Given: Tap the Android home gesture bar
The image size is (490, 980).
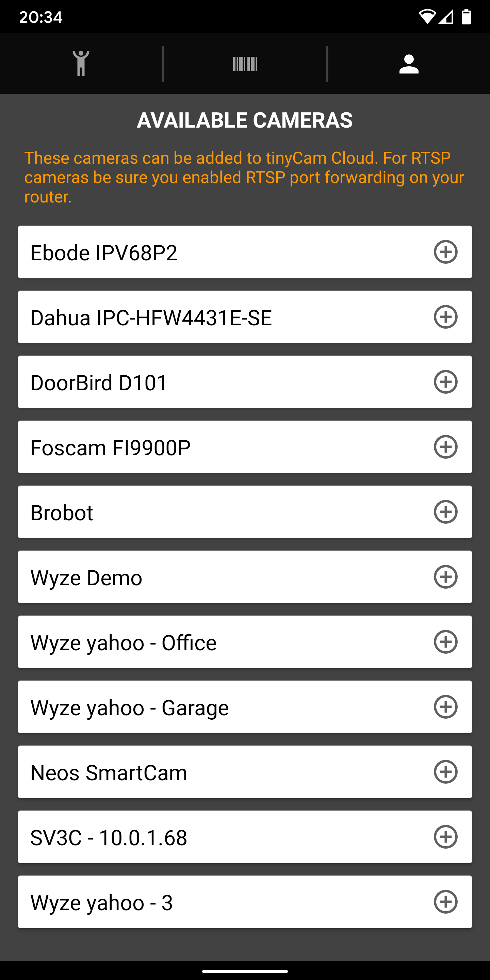Looking at the screenshot, I should point(245,971).
